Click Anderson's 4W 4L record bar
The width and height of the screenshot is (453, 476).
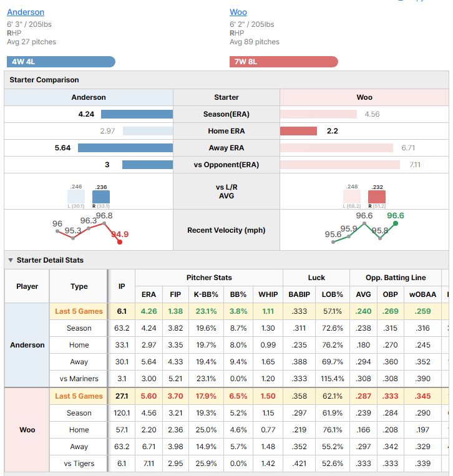(x=61, y=62)
